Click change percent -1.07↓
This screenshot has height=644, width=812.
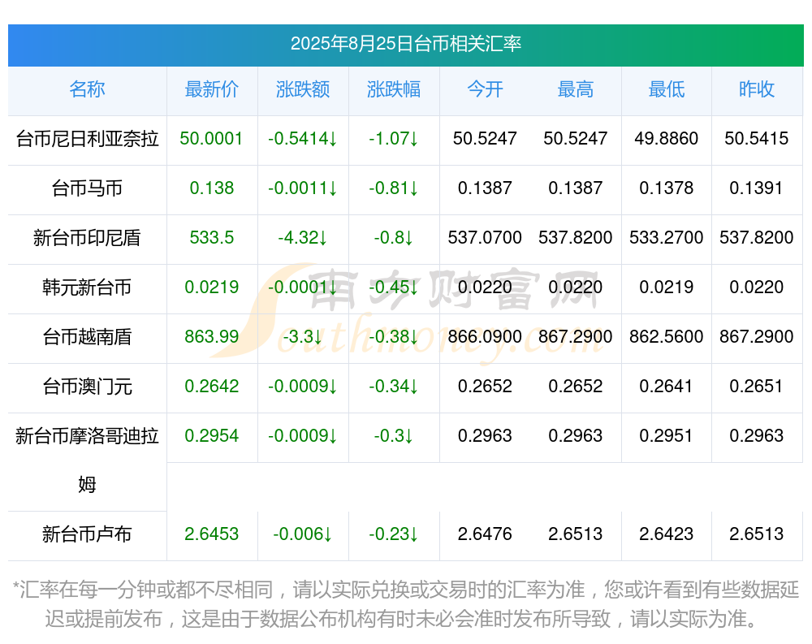pos(394,138)
